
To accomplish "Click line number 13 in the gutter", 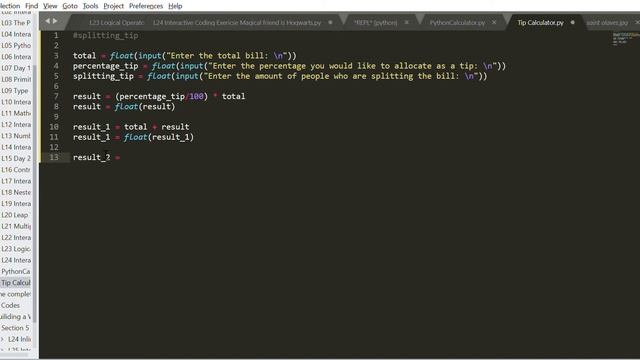I will pyautogui.click(x=54, y=157).
